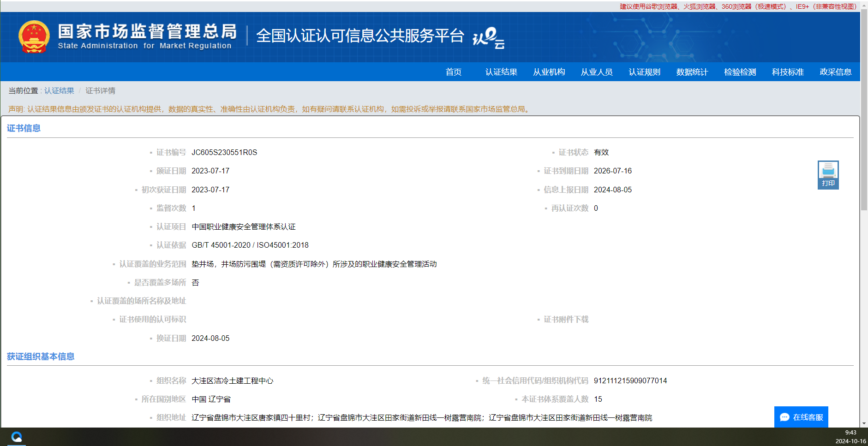Click the first certification date beside 初次获证日期
The height and width of the screenshot is (446, 868).
pos(210,190)
